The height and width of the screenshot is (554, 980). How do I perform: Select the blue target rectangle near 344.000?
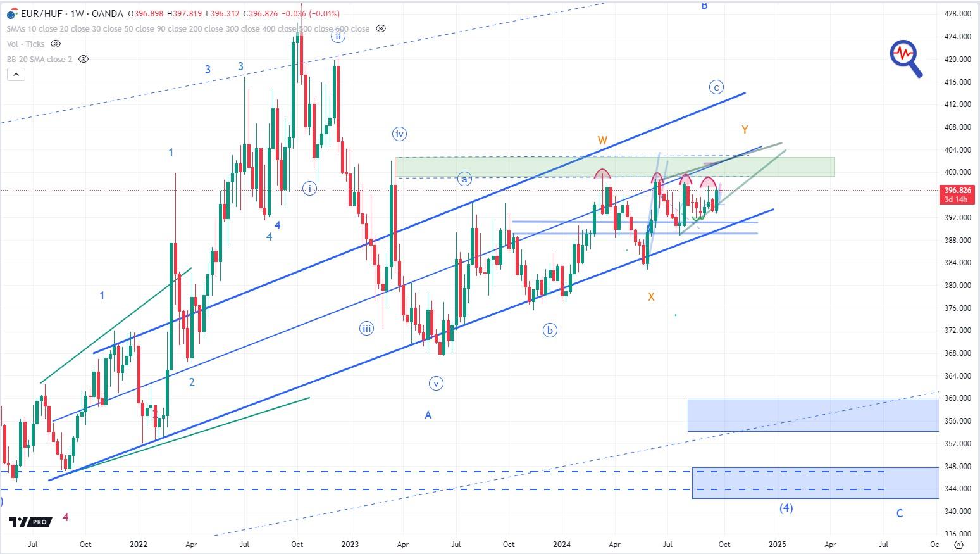pos(816,483)
